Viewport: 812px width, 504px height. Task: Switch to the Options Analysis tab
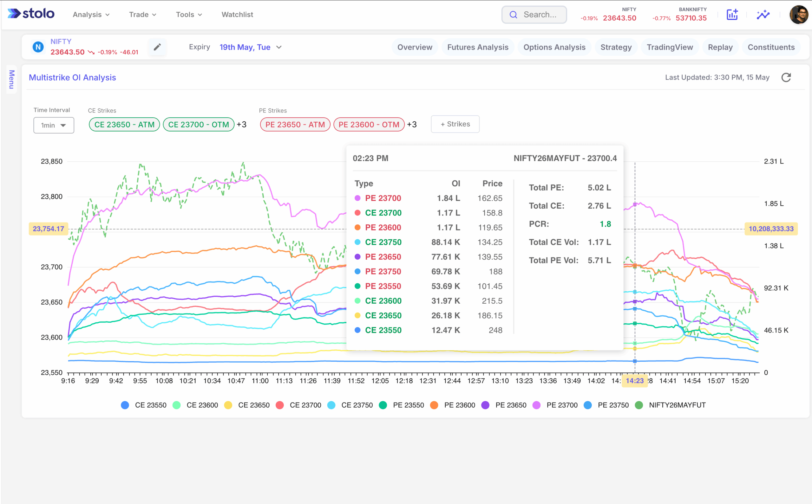point(554,47)
